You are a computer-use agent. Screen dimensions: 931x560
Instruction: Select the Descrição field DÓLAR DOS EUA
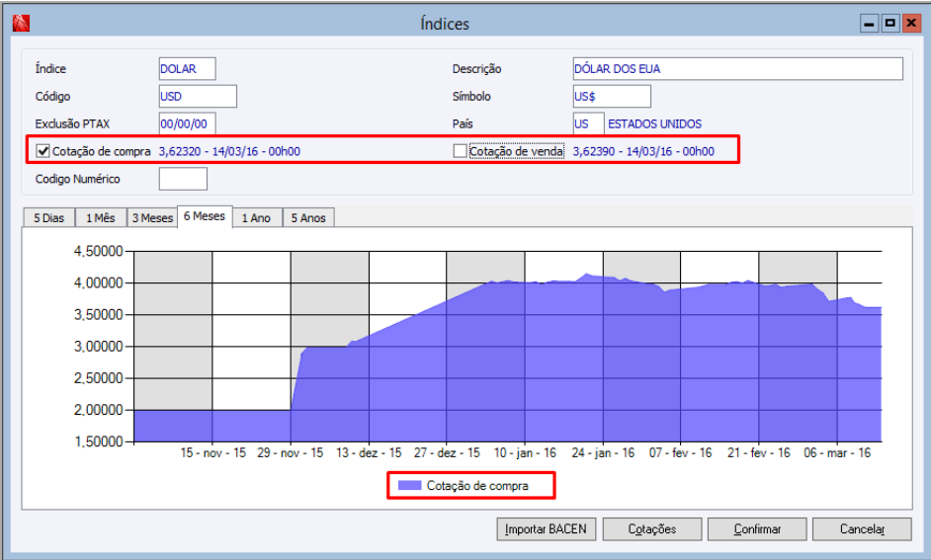tap(738, 69)
